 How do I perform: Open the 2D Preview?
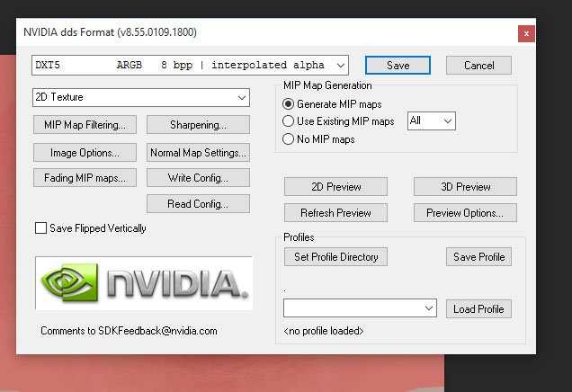click(335, 187)
